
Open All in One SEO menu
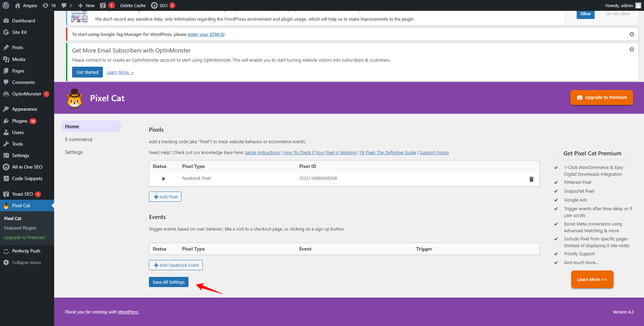pyautogui.click(x=27, y=167)
